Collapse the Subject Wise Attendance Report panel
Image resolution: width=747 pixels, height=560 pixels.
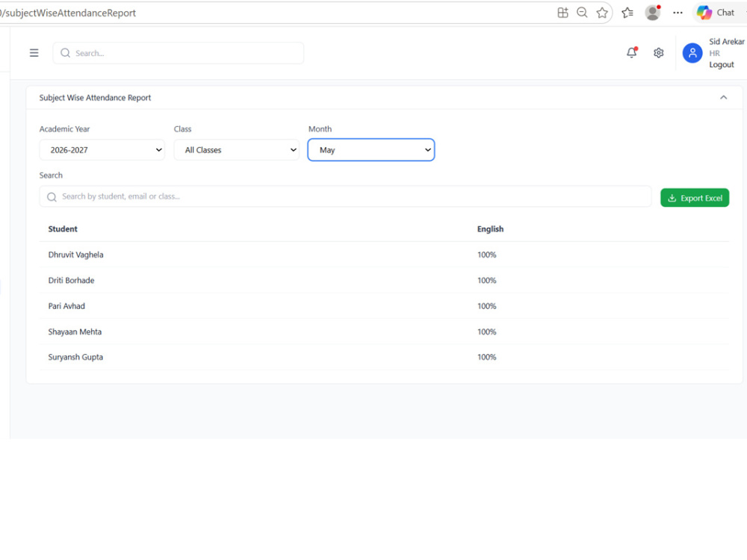[x=723, y=98]
